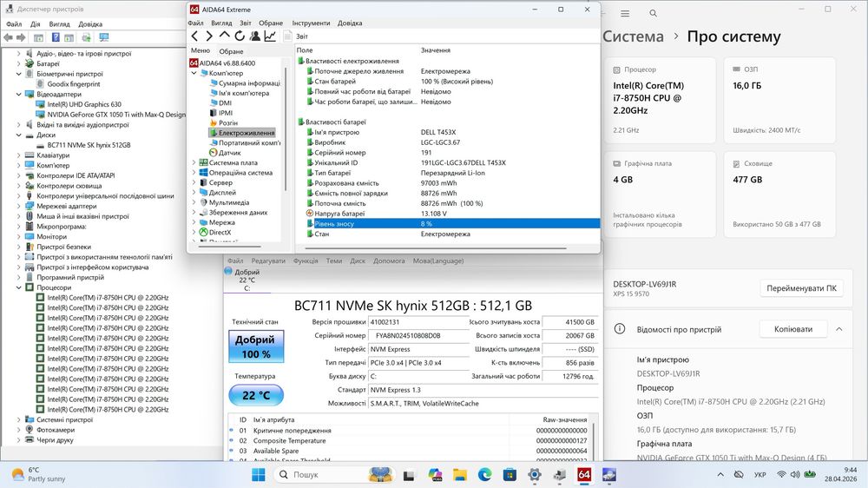This screenshot has width=868, height=488.
Task: Collapse device info section chevron in Settings
Action: point(839,329)
